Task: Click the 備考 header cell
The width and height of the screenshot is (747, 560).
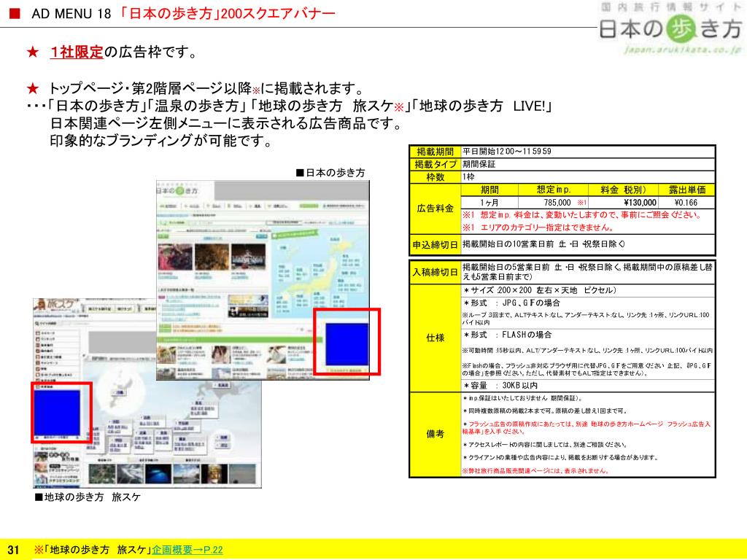Action: coord(435,434)
